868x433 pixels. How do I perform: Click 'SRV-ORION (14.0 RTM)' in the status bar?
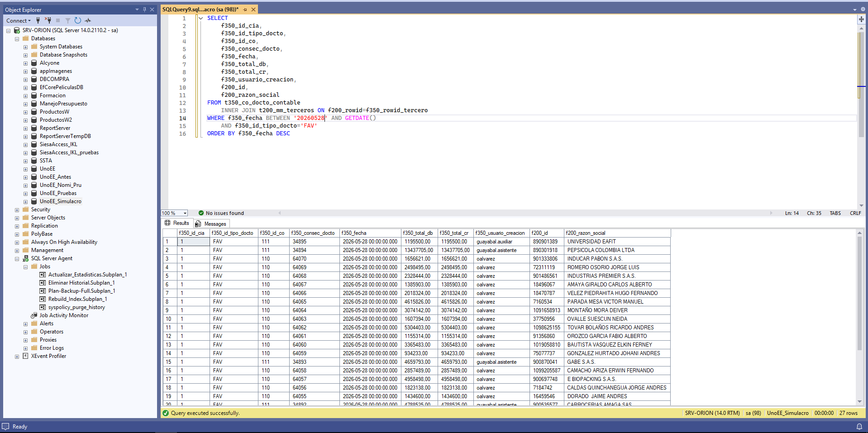click(712, 413)
